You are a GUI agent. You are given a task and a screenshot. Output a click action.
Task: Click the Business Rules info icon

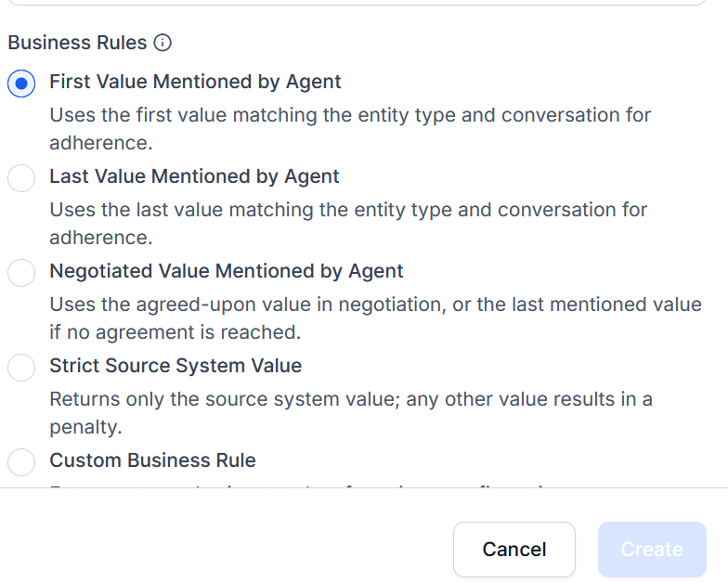162,43
